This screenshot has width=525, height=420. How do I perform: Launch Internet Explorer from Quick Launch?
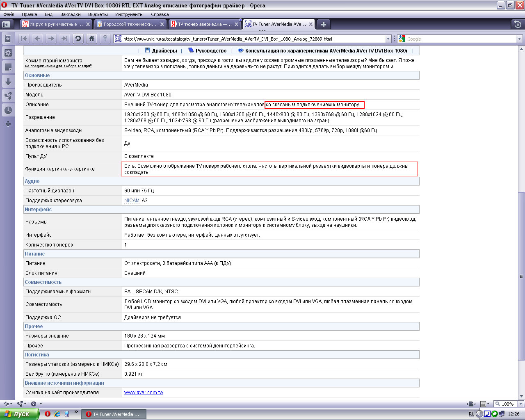57,414
